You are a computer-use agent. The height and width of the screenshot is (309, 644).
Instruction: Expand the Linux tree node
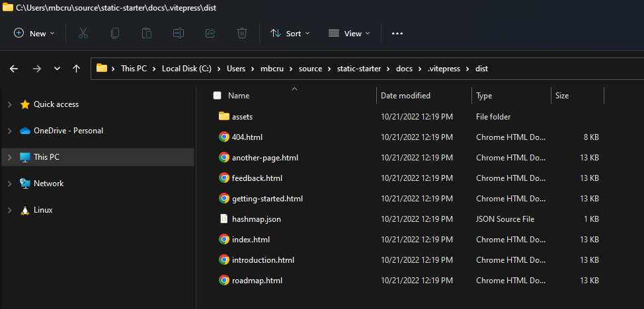(x=9, y=210)
